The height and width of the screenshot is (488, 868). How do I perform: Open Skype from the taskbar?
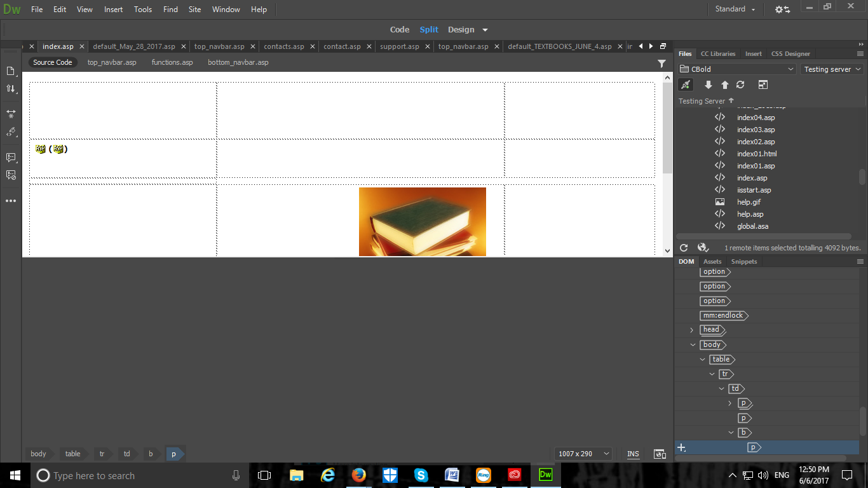(421, 475)
